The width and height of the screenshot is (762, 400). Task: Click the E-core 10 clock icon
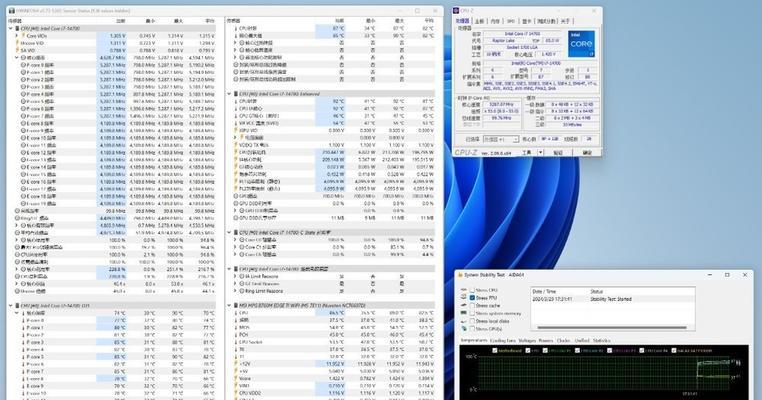(x=23, y=138)
